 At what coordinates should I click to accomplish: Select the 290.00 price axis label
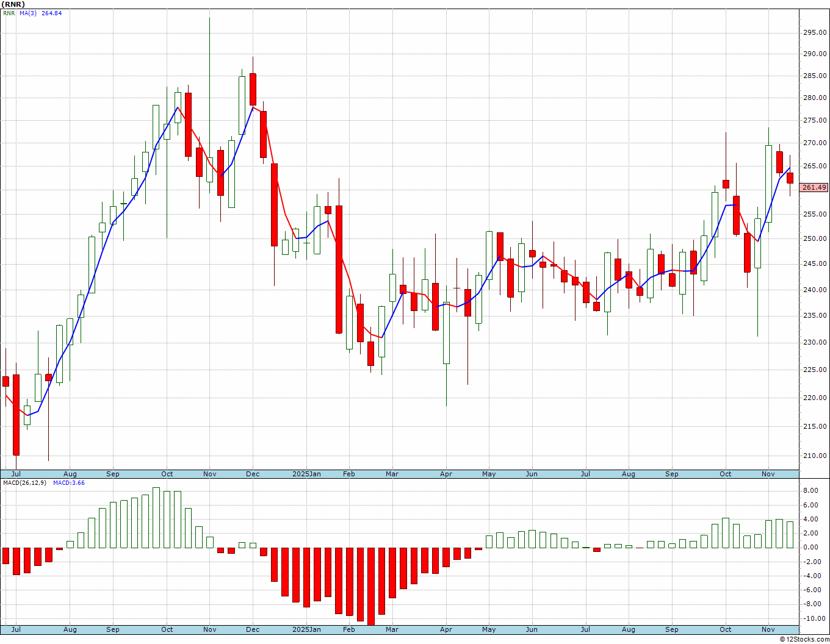pos(815,54)
